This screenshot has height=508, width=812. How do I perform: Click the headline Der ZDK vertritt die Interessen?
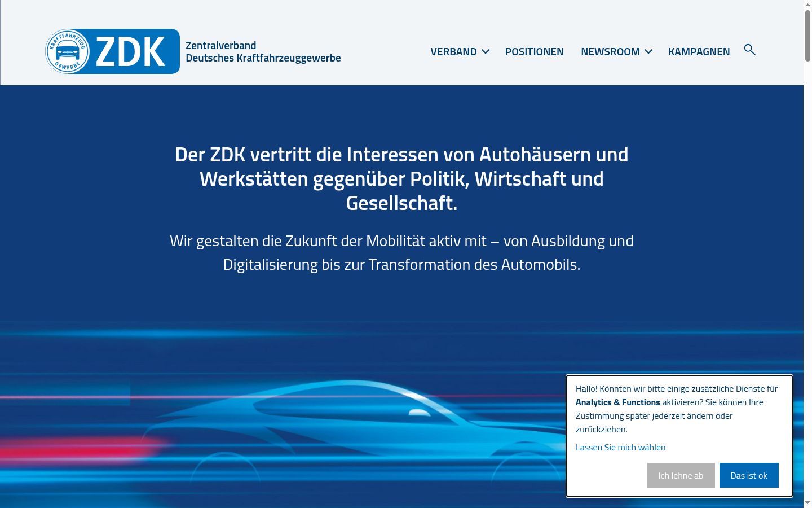coord(401,178)
